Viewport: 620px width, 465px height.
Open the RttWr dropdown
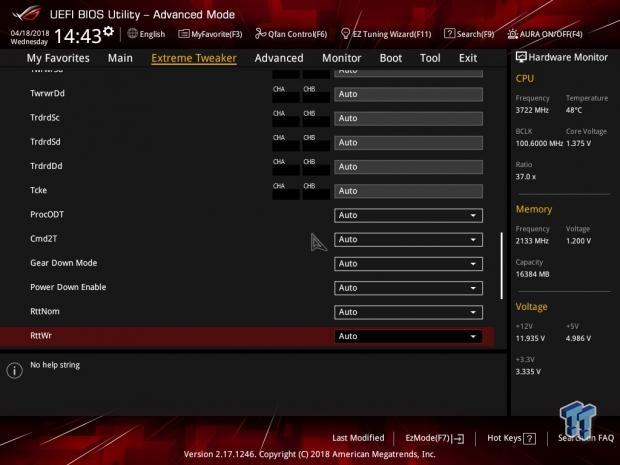pyautogui.click(x=408, y=336)
